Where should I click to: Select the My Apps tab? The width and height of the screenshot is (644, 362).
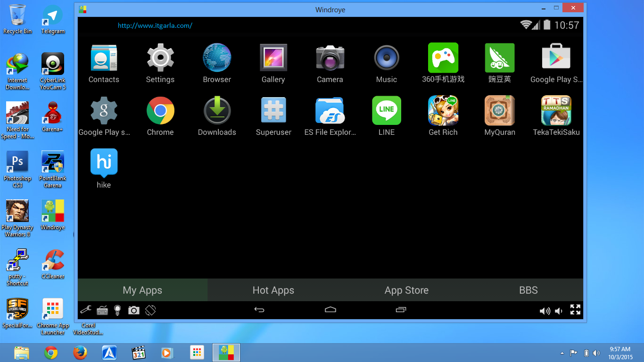(142, 290)
